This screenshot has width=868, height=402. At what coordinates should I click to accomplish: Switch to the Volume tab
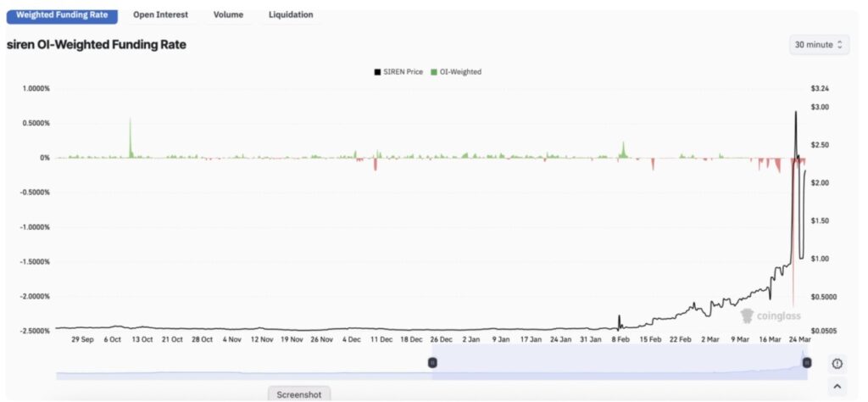click(x=228, y=14)
